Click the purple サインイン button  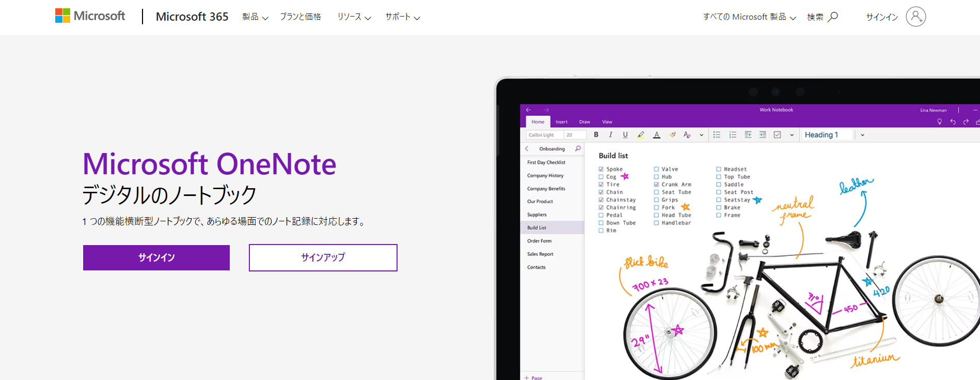156,257
